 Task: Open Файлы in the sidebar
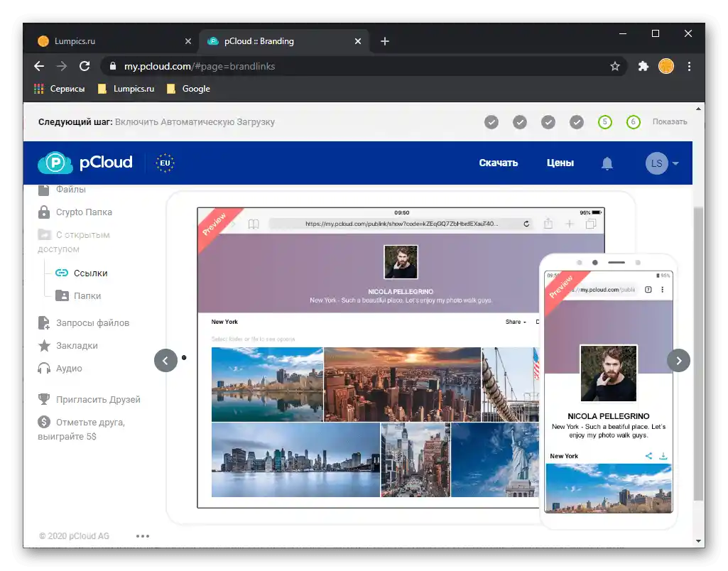(63, 189)
